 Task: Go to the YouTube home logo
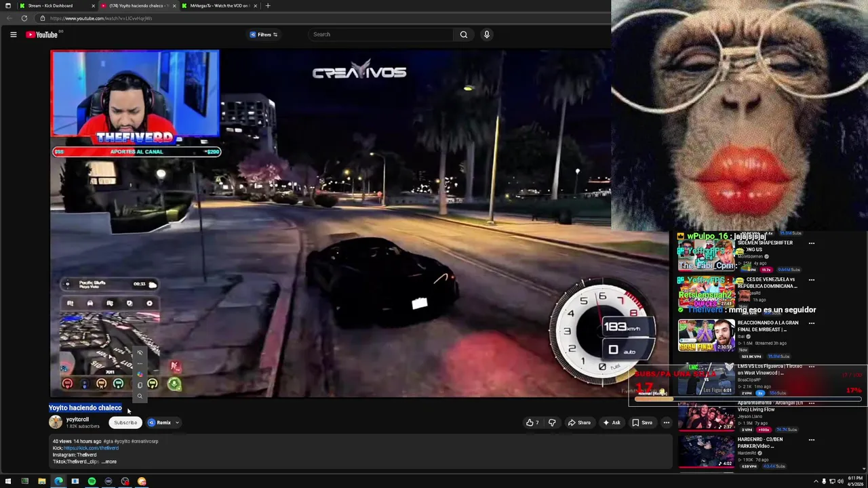42,35
